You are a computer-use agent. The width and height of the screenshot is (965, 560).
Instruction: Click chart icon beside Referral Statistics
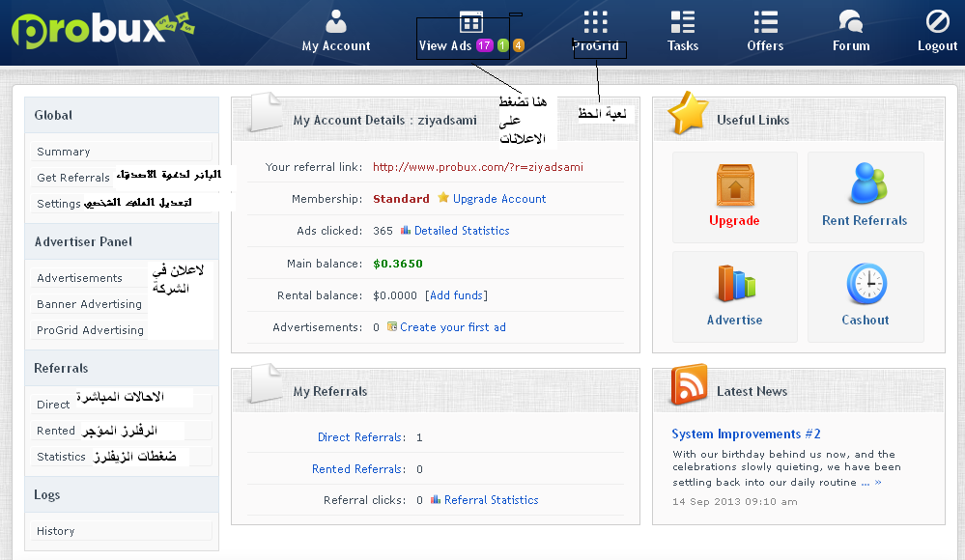coord(436,499)
